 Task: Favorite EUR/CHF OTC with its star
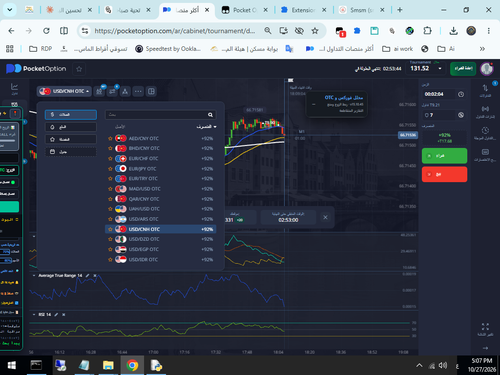(110, 159)
